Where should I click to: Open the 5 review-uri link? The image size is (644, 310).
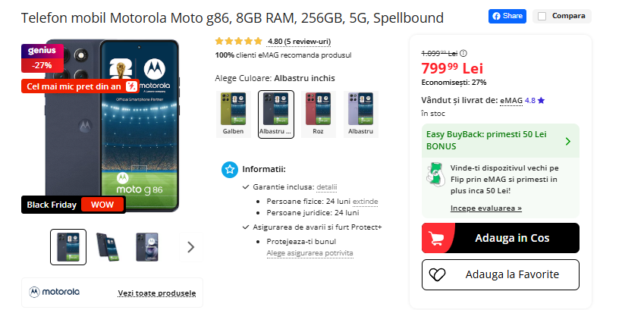[299, 42]
